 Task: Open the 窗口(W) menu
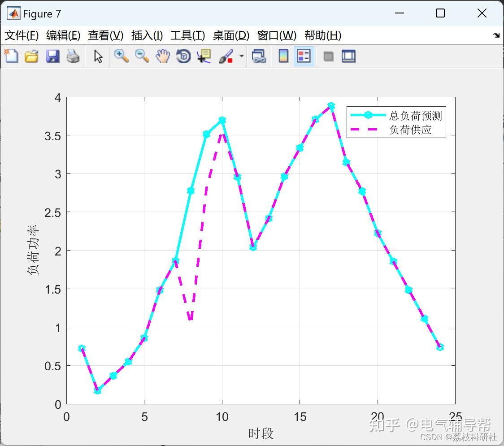277,35
